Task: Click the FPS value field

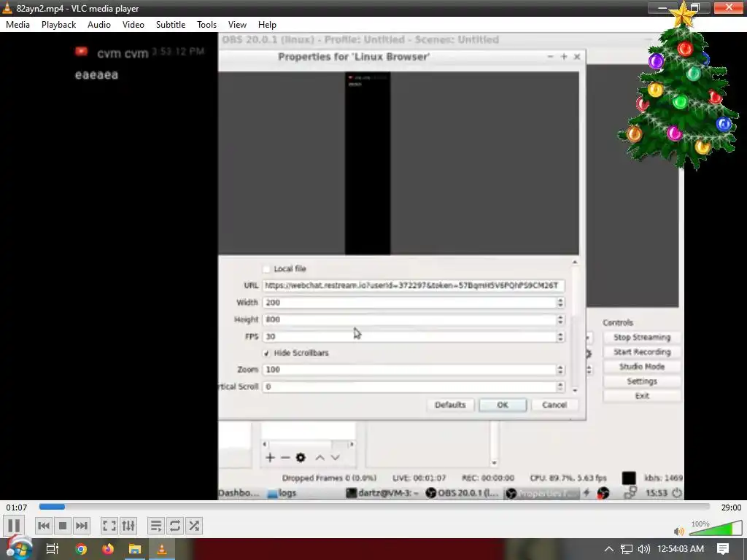Action: tap(410, 337)
